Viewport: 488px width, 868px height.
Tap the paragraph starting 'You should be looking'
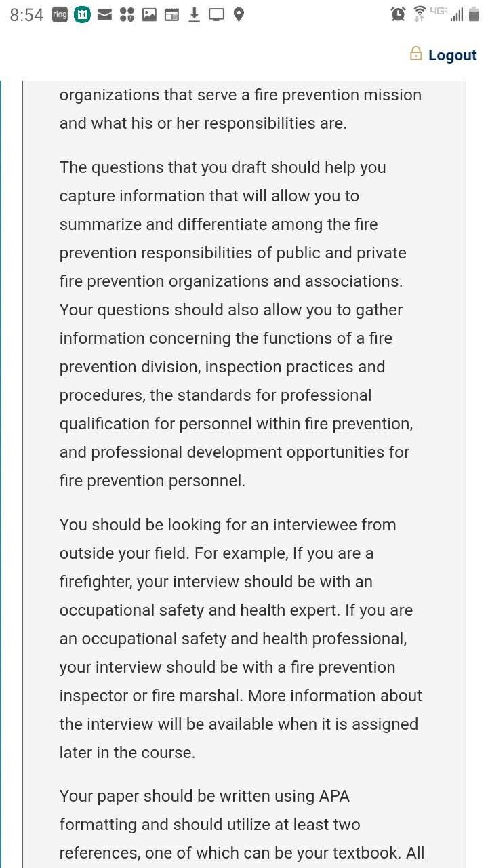tap(241, 639)
